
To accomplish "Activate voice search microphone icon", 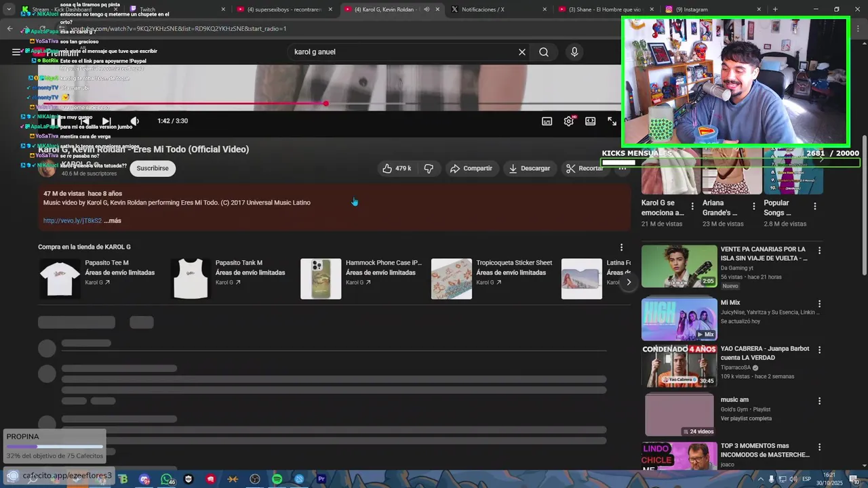I will point(574,52).
